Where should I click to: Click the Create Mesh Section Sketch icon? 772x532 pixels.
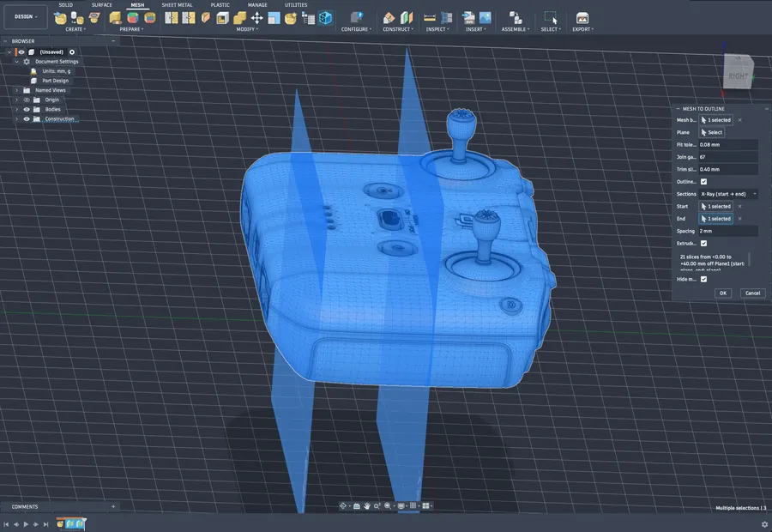click(x=94, y=18)
